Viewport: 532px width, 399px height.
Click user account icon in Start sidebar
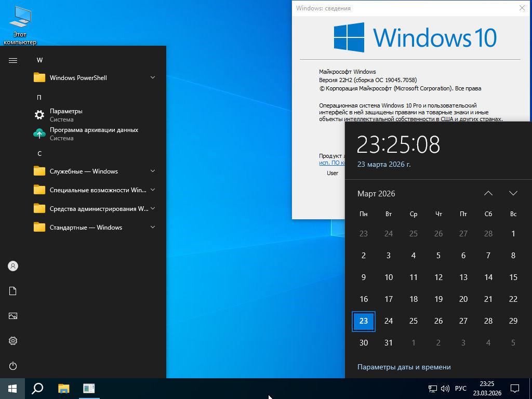click(x=13, y=266)
